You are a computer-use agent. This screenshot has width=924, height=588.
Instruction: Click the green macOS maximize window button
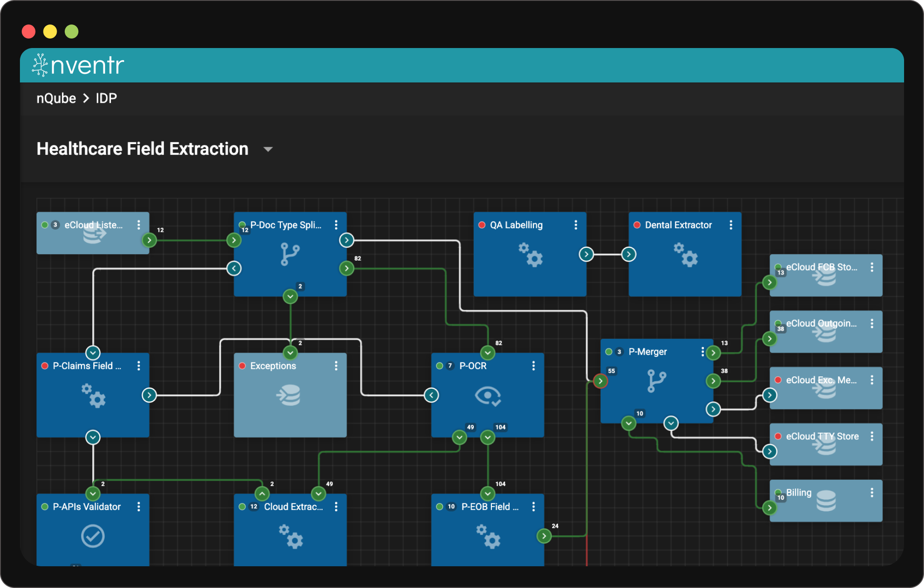pos(72,31)
